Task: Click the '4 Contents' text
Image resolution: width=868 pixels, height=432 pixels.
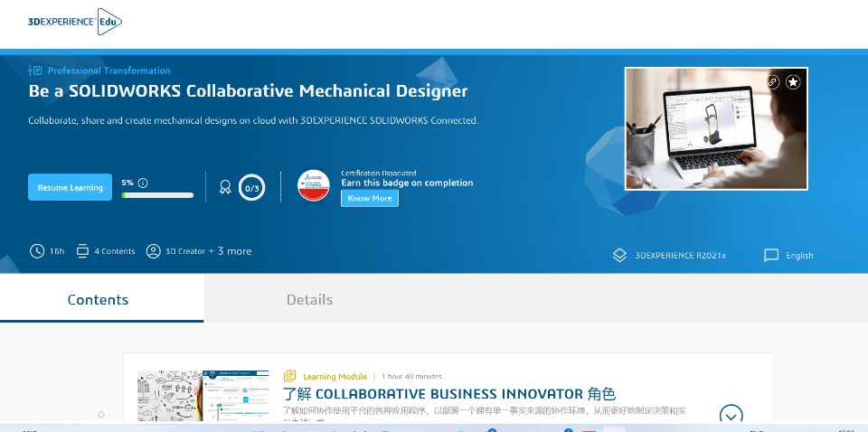Action: coord(115,251)
